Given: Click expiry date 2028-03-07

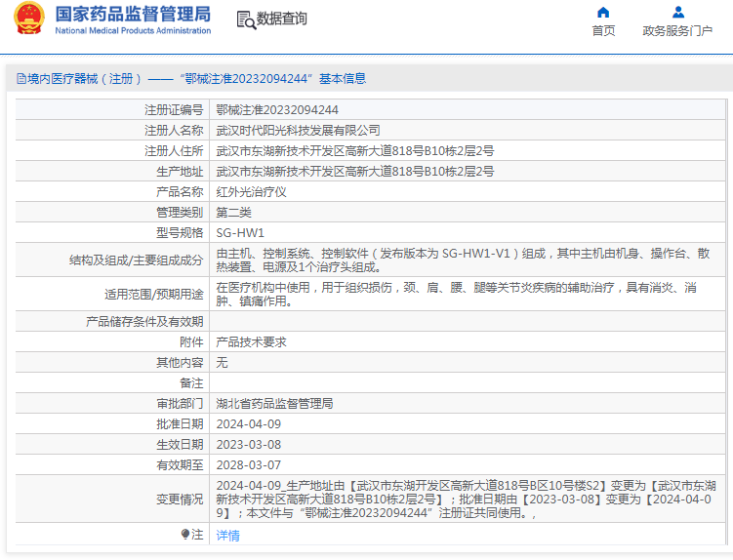Looking at the screenshot, I should (249, 465).
